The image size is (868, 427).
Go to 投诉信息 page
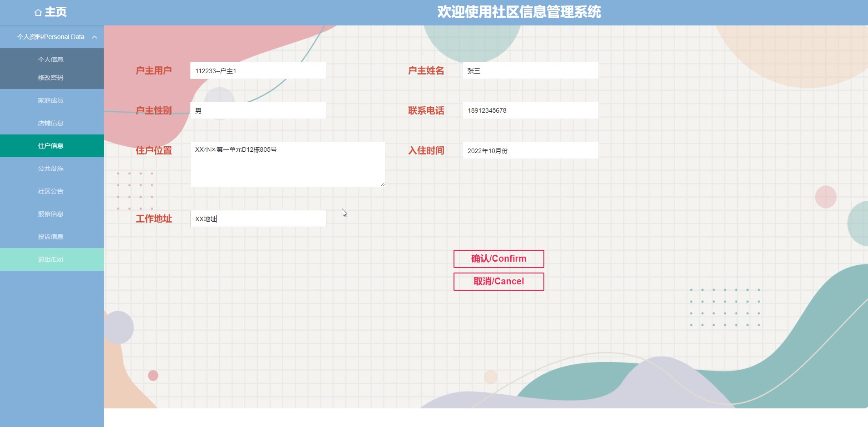(x=50, y=237)
